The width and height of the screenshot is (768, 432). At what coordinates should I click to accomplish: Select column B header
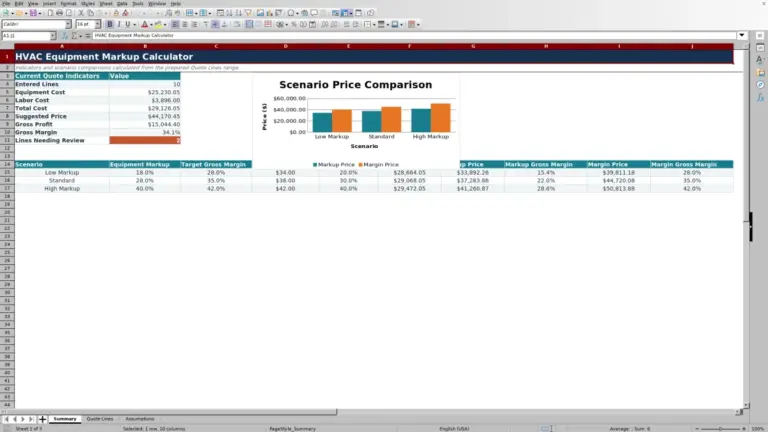[145, 46]
